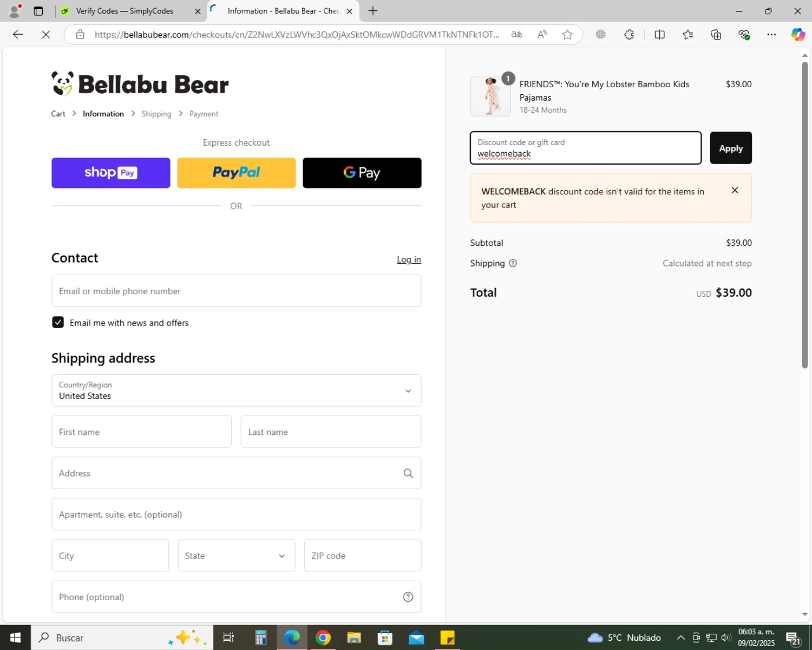812x650 pixels.
Task: Go to Cart breadcrumb
Action: click(58, 114)
